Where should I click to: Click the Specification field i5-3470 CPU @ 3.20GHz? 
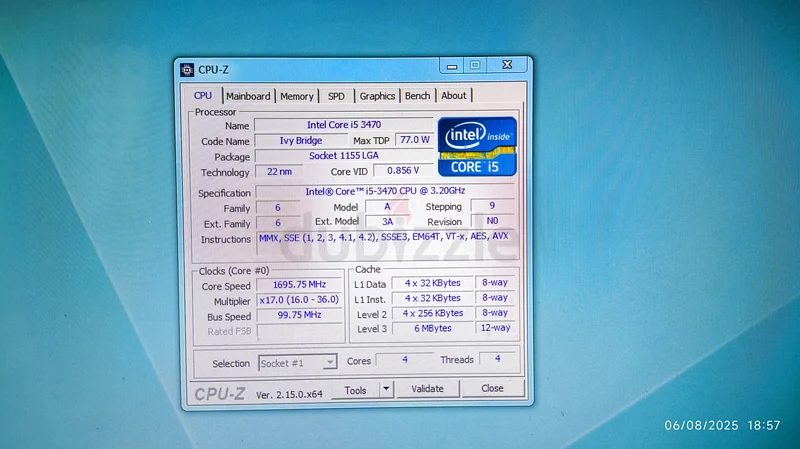(x=385, y=191)
